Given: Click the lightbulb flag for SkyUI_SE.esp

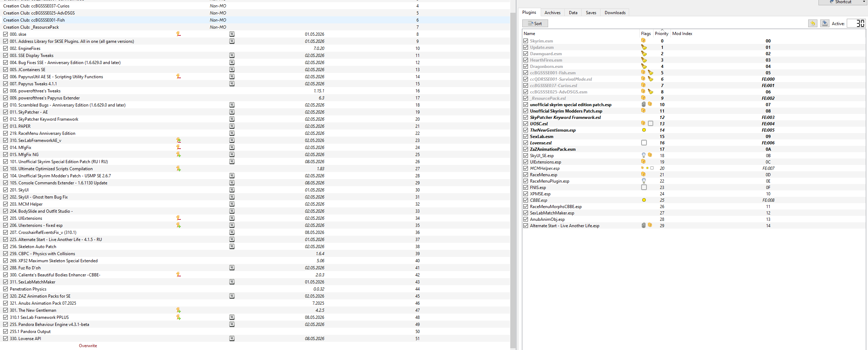Looking at the screenshot, I should click(x=644, y=155).
